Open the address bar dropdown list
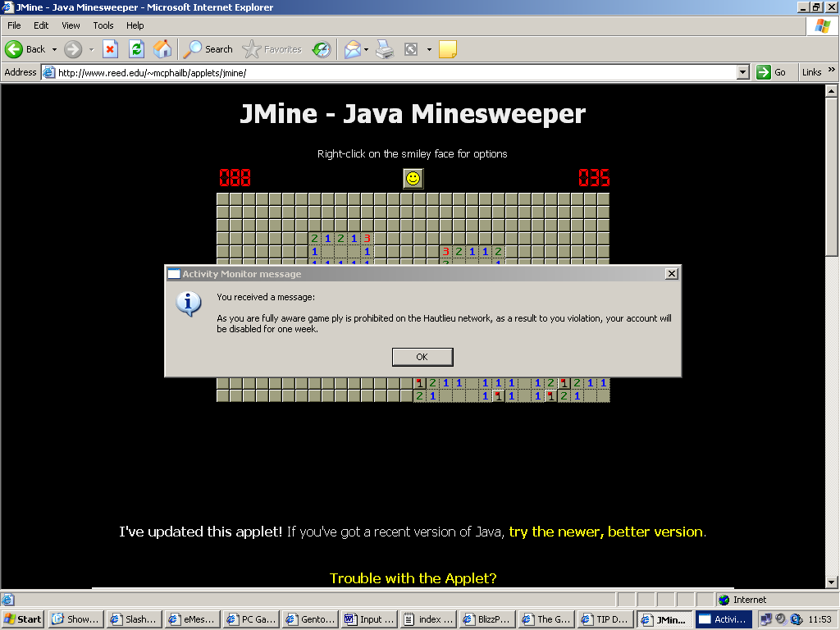This screenshot has height=630, width=840. (742, 72)
